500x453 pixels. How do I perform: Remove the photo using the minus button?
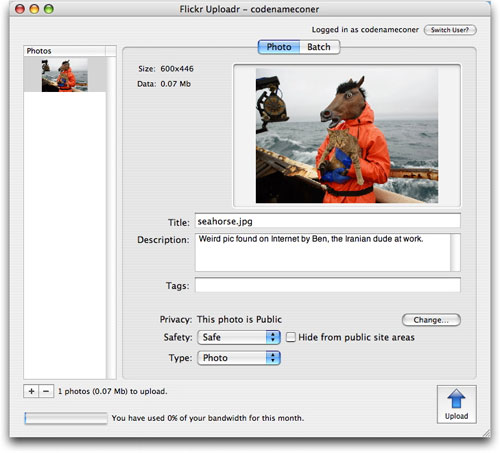46,391
